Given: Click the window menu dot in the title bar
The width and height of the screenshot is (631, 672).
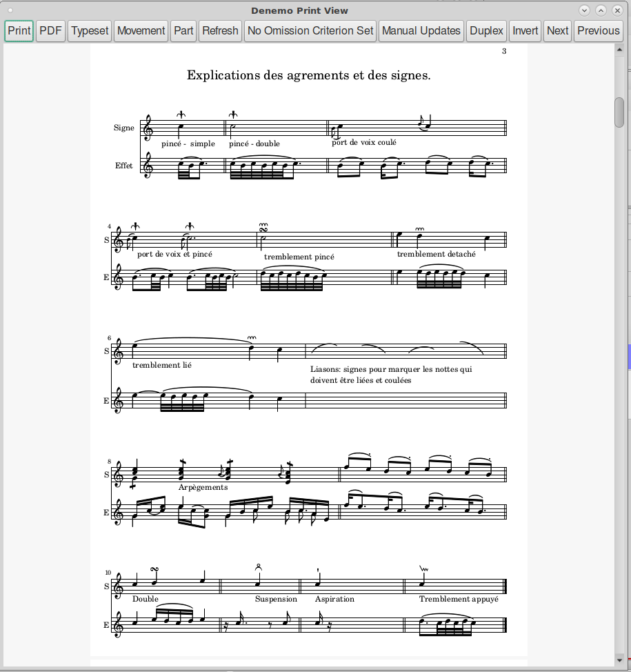Looking at the screenshot, I should pos(10,10).
